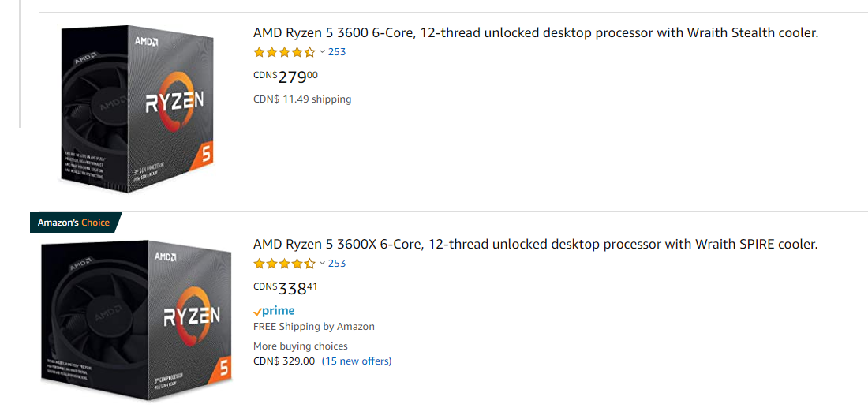
Task: Open the AMD Ryzen 5 3600 product title
Action: click(536, 33)
